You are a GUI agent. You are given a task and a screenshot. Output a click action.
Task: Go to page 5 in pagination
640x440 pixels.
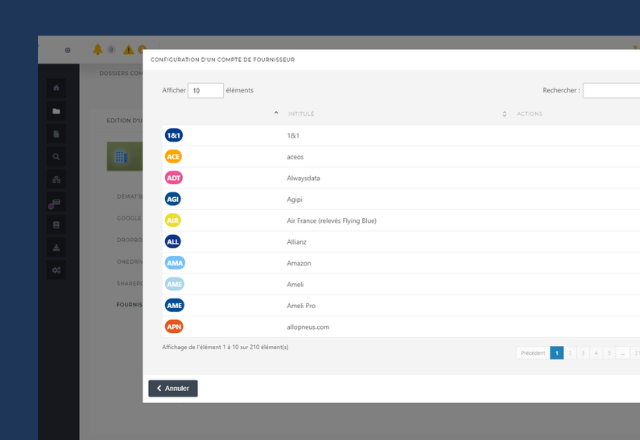609,353
